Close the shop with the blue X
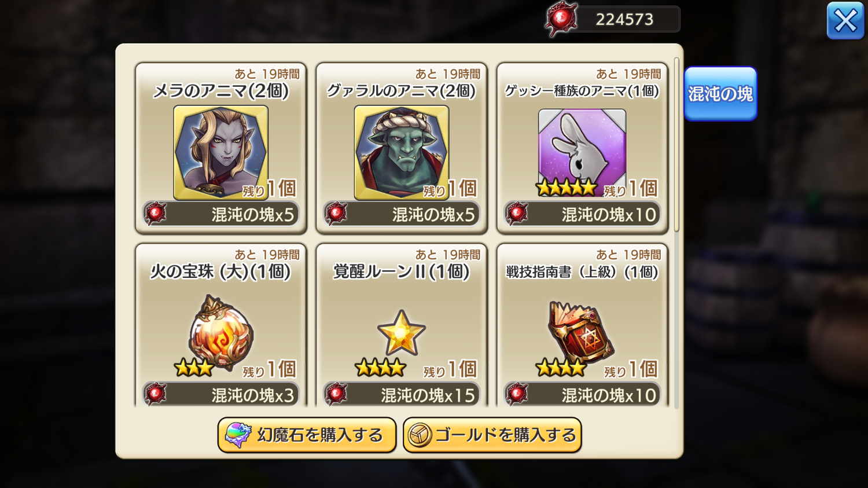The height and width of the screenshot is (488, 868). (x=845, y=21)
